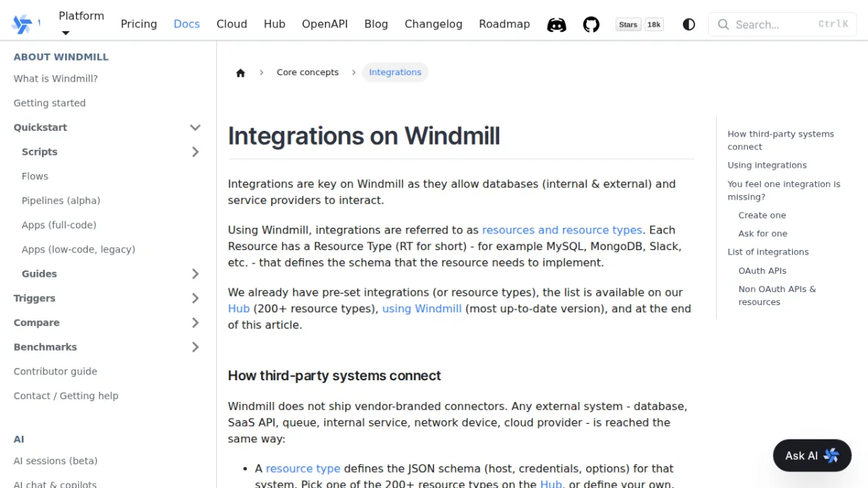Screen dimensions: 868x488
Task: Follow the Hub link before '(200+ resource types)'
Action: click(x=239, y=309)
